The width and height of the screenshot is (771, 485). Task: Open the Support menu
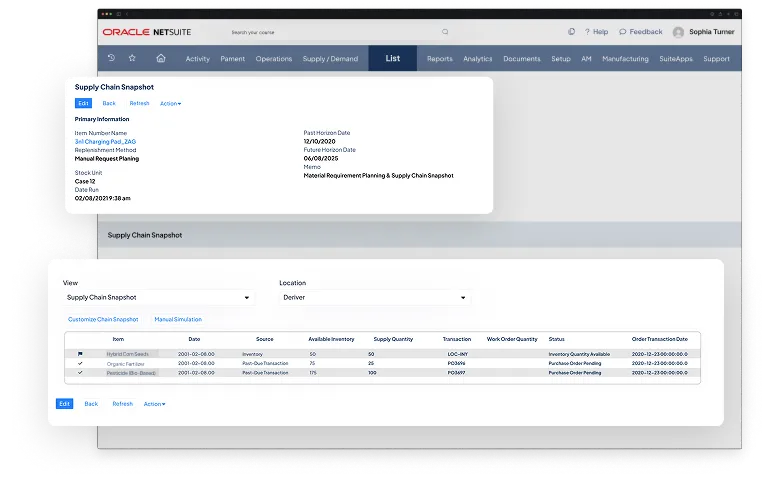[x=716, y=59]
